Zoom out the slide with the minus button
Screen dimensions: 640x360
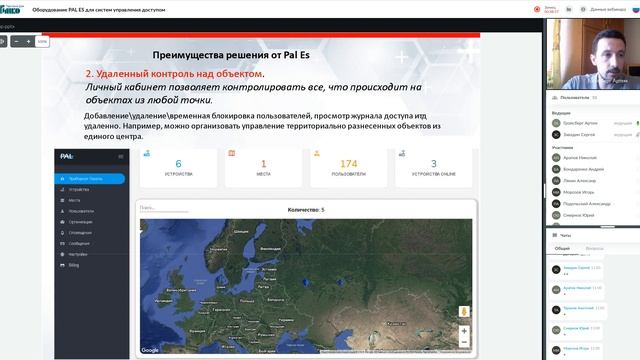[x=16, y=42]
